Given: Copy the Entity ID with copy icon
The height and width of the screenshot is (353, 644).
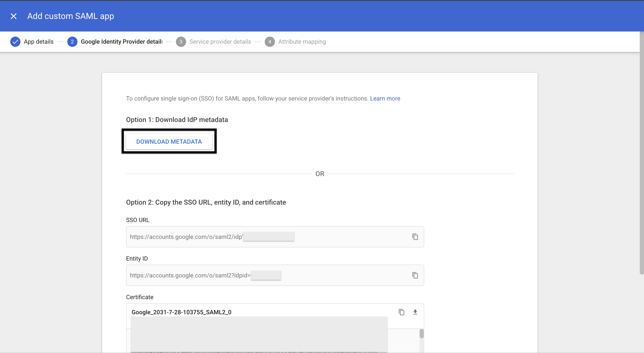Looking at the screenshot, I should [x=415, y=275].
